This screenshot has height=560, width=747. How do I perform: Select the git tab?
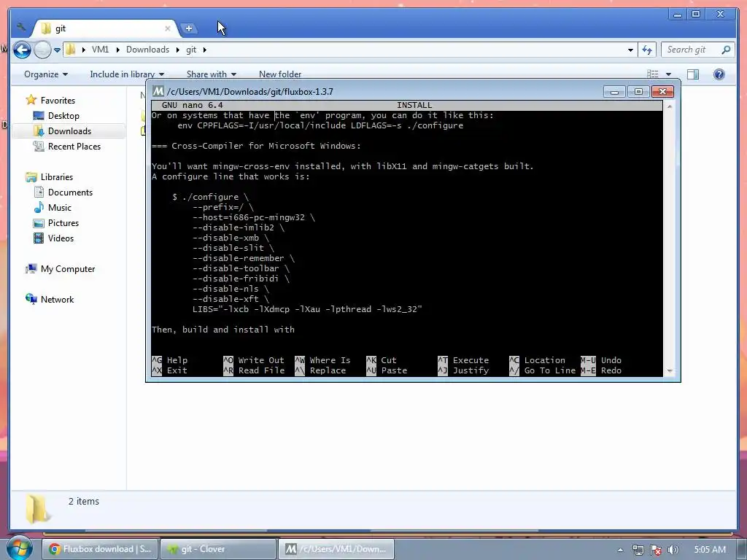click(x=105, y=28)
